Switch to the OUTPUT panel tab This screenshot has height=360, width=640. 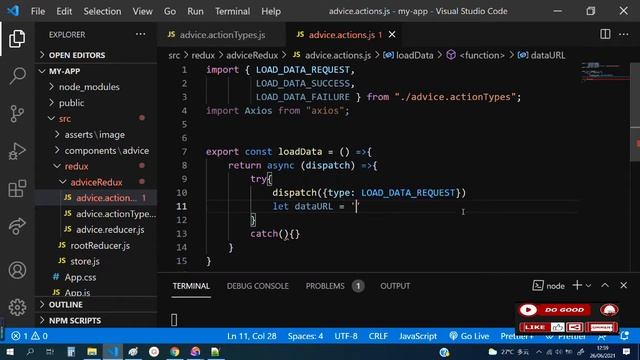[x=395, y=286]
